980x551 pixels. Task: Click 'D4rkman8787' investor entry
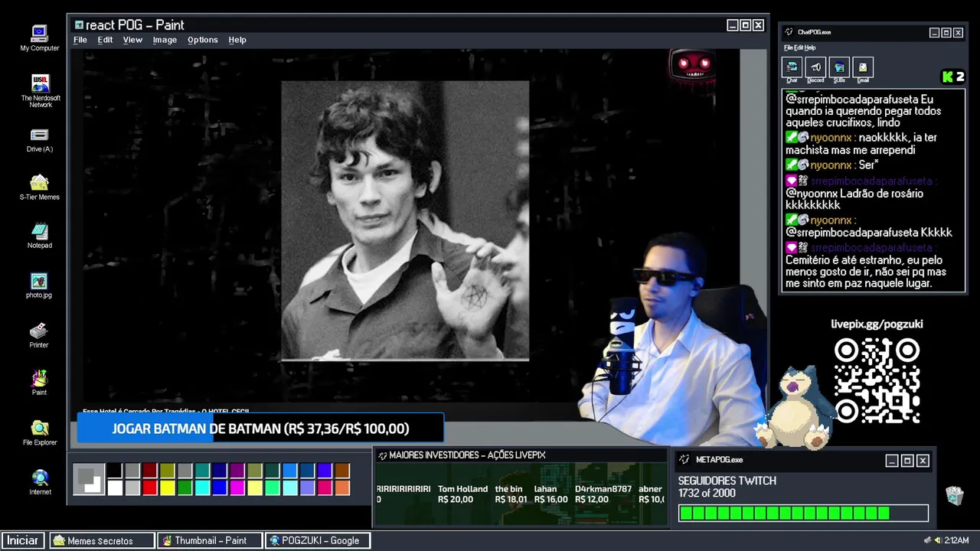click(x=603, y=494)
